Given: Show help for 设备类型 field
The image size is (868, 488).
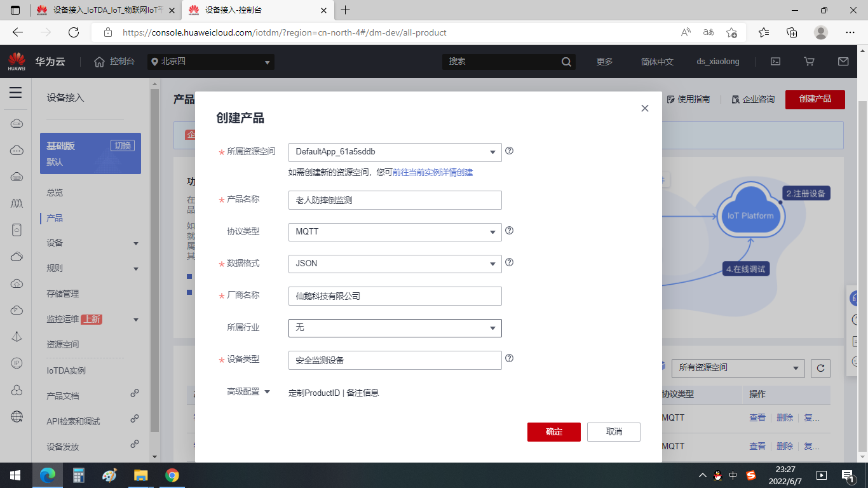Looking at the screenshot, I should click(x=509, y=358).
